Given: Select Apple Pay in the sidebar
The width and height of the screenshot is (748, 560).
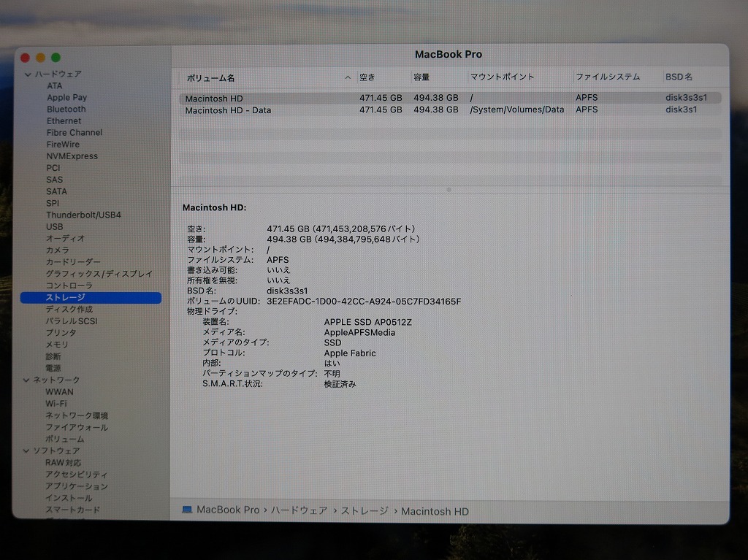Looking at the screenshot, I should point(66,97).
